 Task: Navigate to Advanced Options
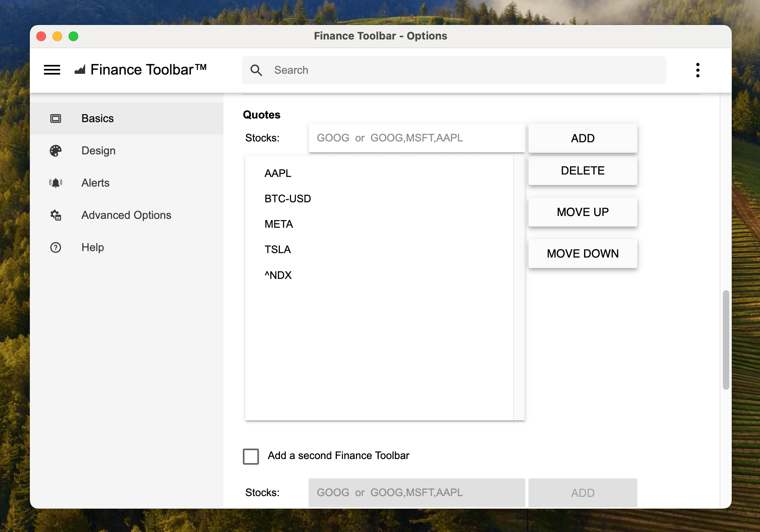click(x=127, y=215)
